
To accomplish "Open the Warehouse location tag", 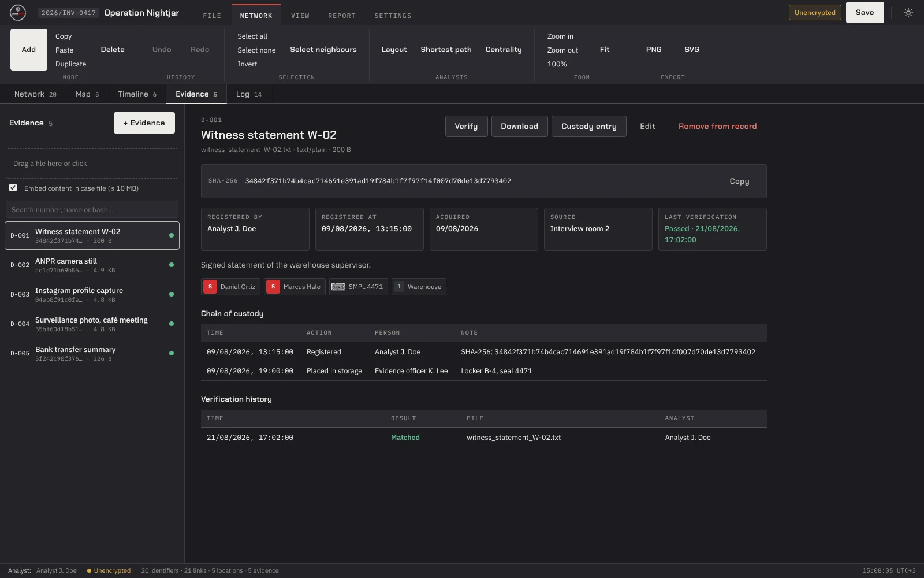I will 419,287.
